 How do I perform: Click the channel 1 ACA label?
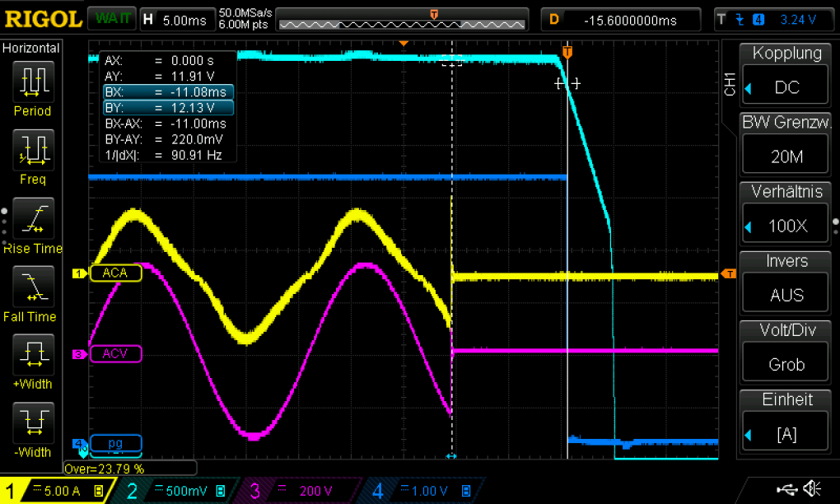point(116,273)
